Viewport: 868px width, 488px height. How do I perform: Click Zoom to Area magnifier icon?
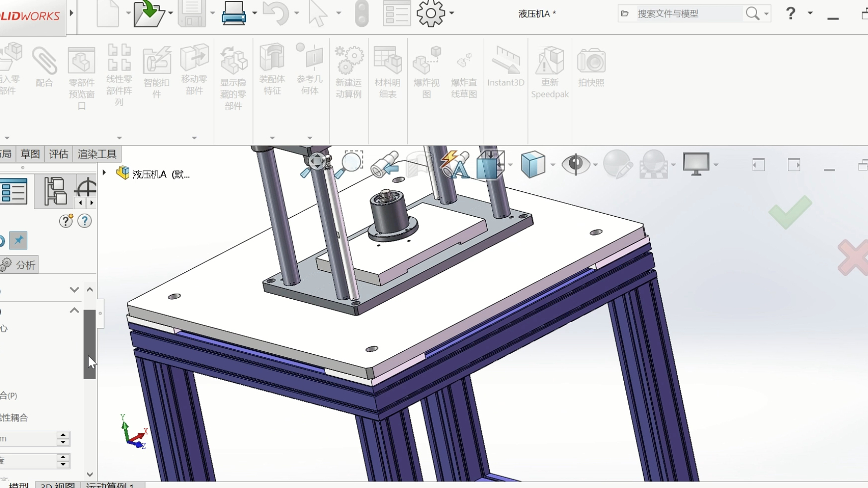pos(349,164)
